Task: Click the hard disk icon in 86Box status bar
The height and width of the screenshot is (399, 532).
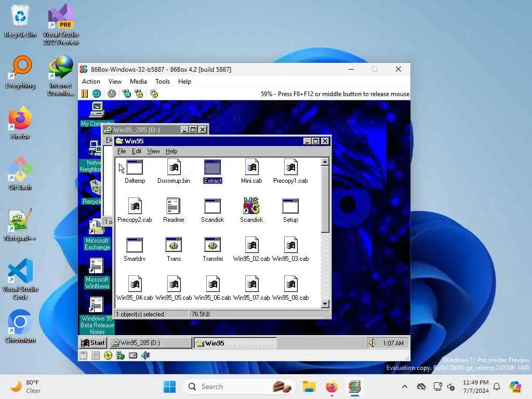Action: pyautogui.click(x=133, y=355)
